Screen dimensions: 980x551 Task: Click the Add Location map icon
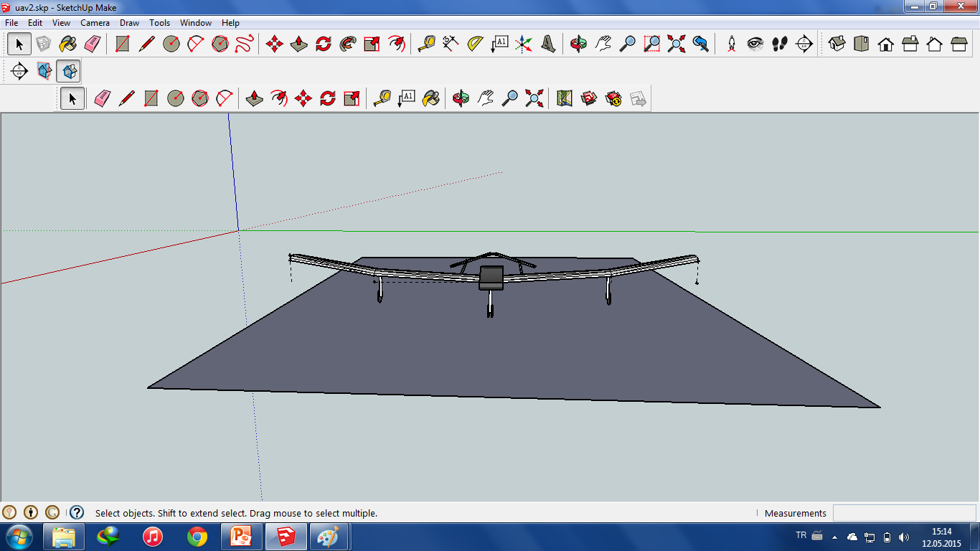565,98
